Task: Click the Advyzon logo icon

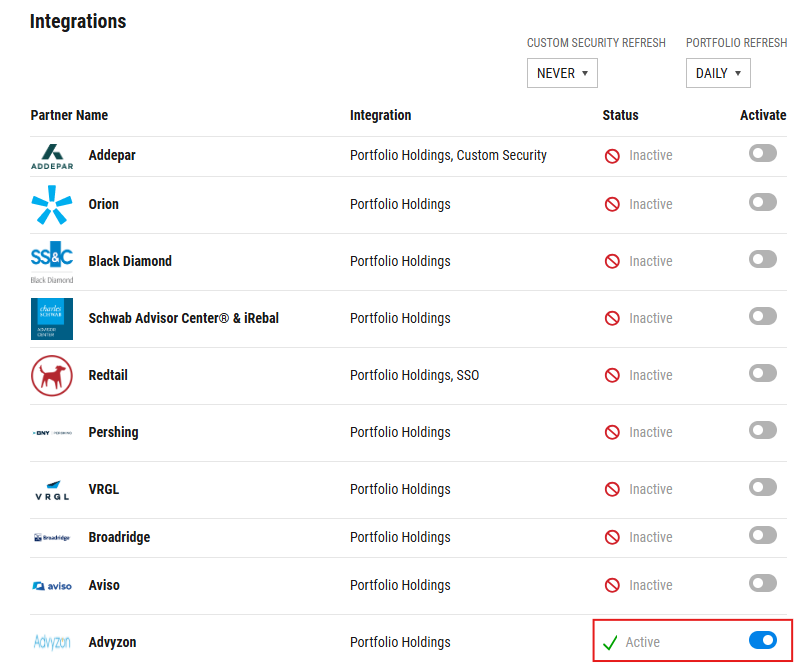Action: [x=52, y=642]
